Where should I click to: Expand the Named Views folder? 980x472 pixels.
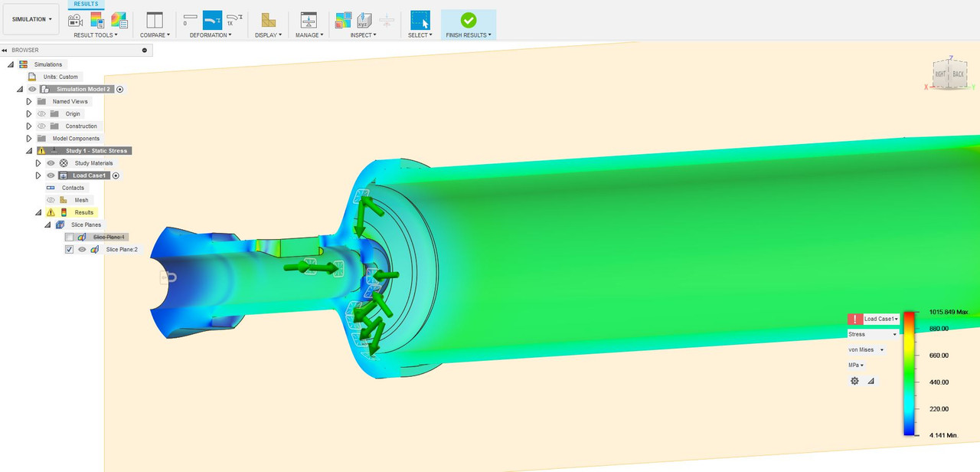tap(29, 101)
